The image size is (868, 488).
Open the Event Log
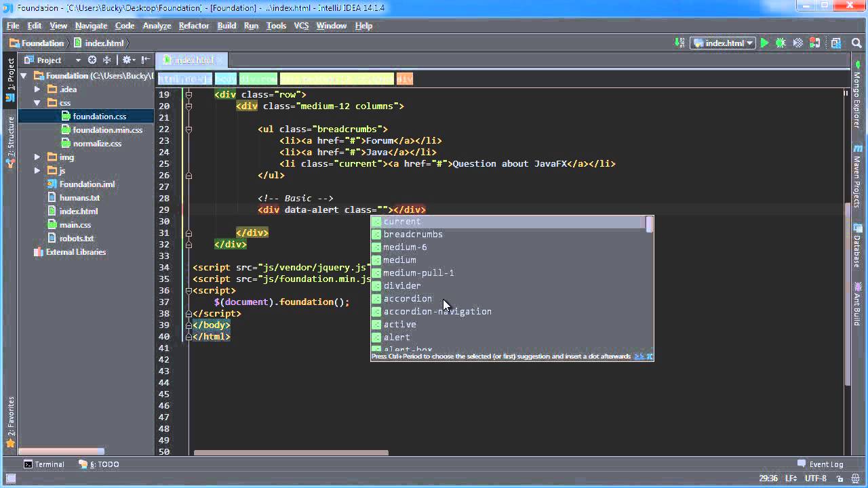coord(820,464)
